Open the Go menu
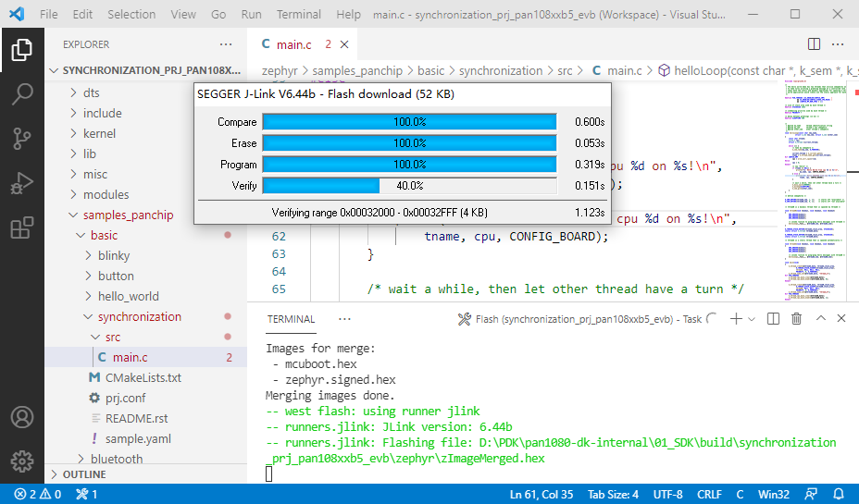Screen dimensions: 859x504 (x=218, y=14)
